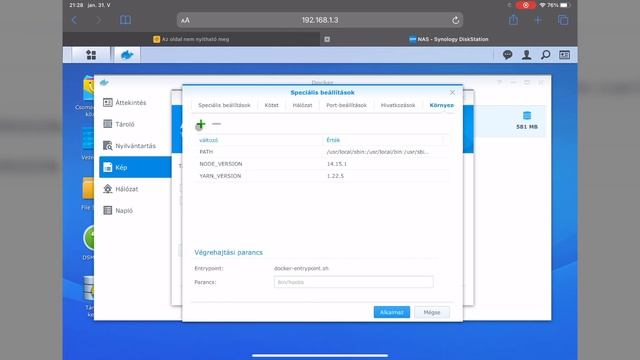The height and width of the screenshot is (360, 640).
Task: Switch to NAS - Synology DiskStation tab
Action: tap(449, 39)
